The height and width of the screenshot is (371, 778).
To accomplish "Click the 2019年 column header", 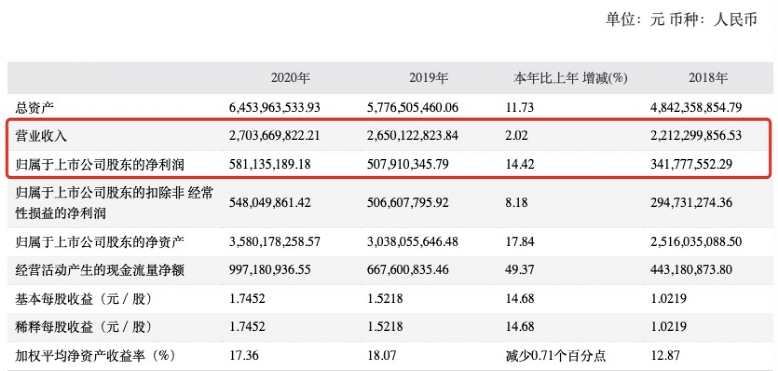I will point(429,78).
